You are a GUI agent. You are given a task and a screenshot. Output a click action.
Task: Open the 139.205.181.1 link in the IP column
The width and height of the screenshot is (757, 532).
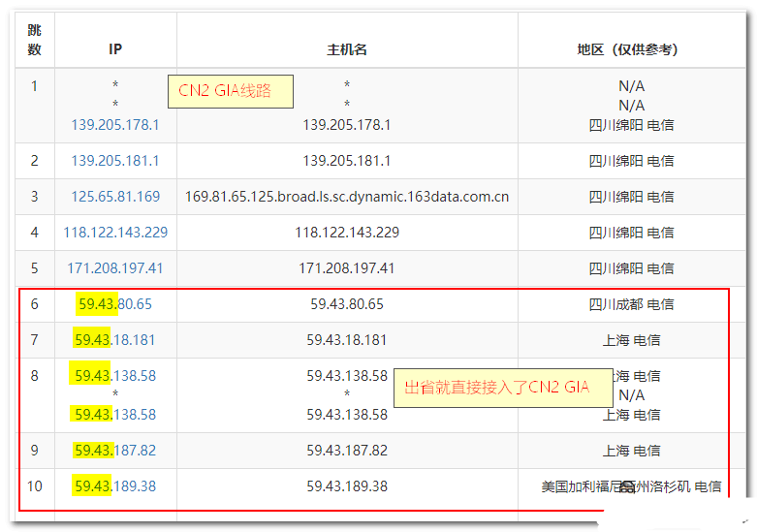click(115, 161)
